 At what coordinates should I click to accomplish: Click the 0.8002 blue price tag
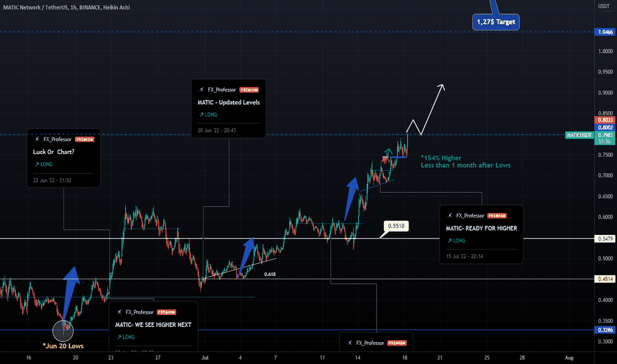pos(605,128)
